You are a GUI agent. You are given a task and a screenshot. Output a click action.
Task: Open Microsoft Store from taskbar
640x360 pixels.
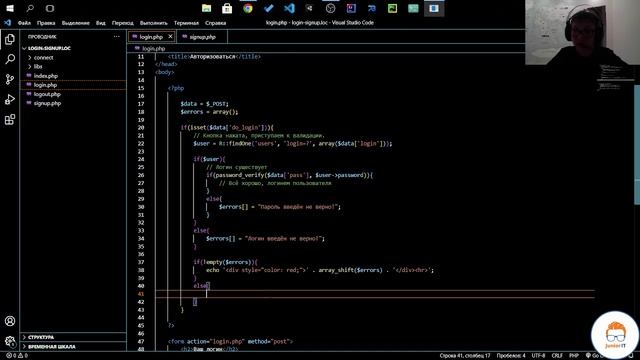tap(227, 8)
